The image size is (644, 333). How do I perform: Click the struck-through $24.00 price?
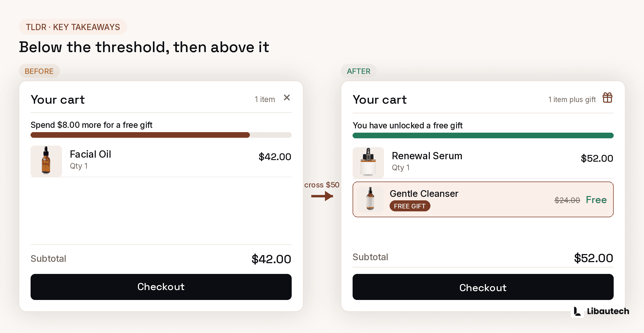click(x=567, y=200)
